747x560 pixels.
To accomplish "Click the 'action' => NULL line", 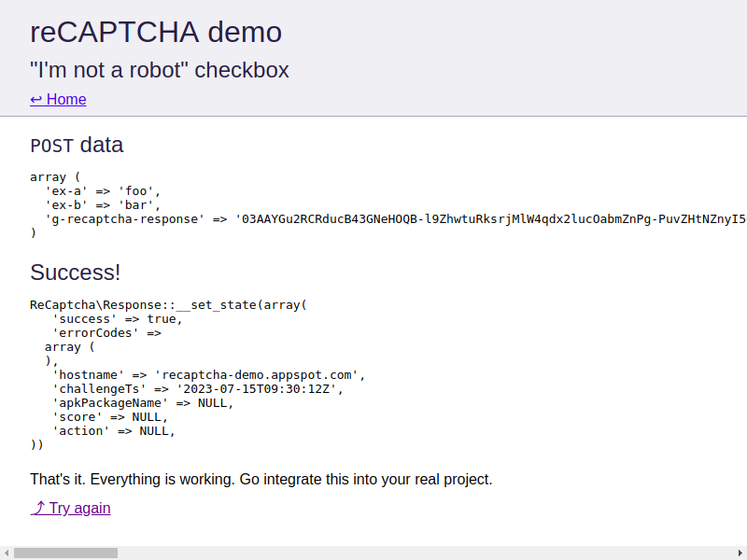I will (114, 431).
